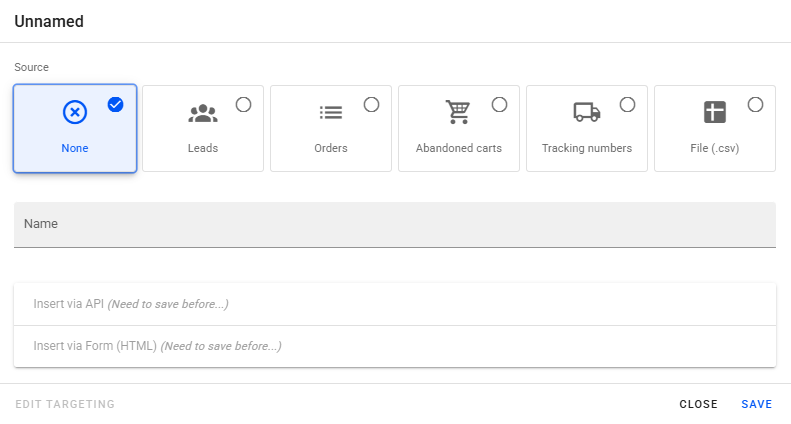Select the Tracking numbers radio button
This screenshot has width=791, height=424.
coord(628,104)
